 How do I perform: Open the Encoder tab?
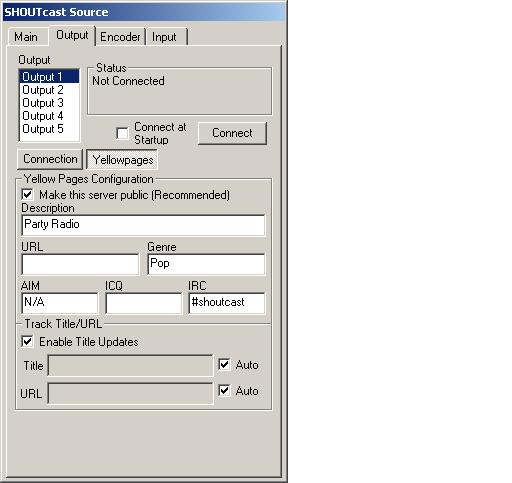[x=120, y=37]
